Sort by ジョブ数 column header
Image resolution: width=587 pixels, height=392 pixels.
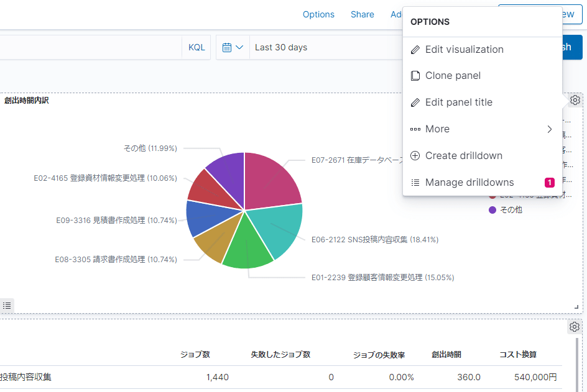[195, 354]
